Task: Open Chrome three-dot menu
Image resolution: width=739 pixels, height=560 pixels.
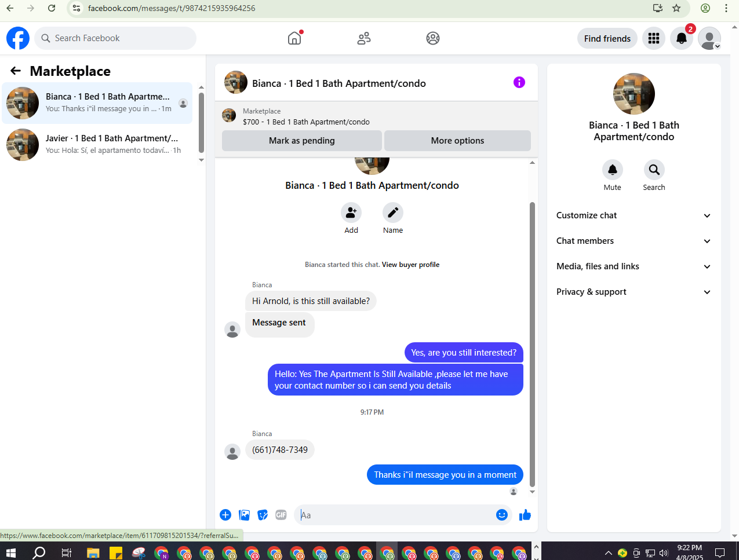Action: [726, 8]
